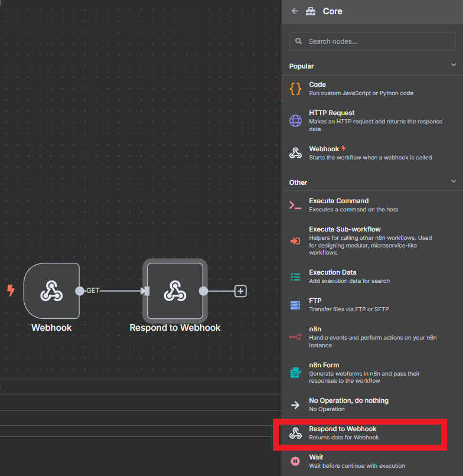Click 'Returns data for Webhook' description
This screenshot has width=463, height=476.
coord(344,438)
